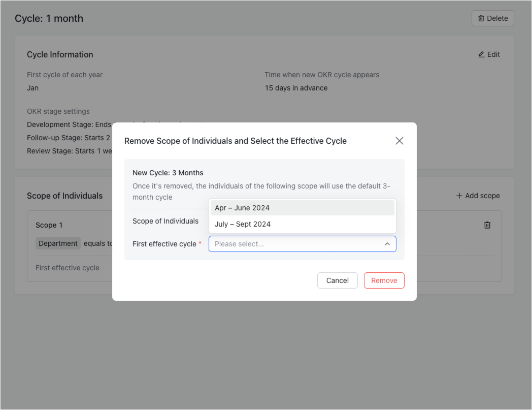Edit the Cycle Information section
This screenshot has height=410, width=532.
489,54
